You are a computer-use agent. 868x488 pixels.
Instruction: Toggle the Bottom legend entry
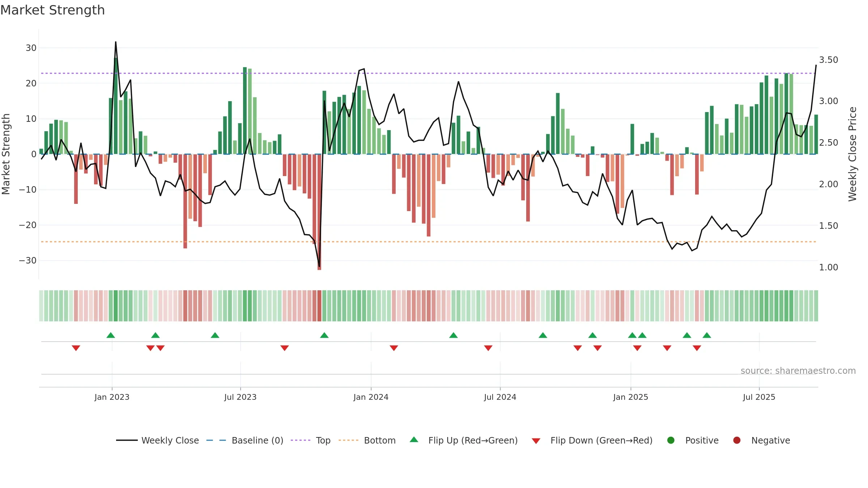point(367,440)
